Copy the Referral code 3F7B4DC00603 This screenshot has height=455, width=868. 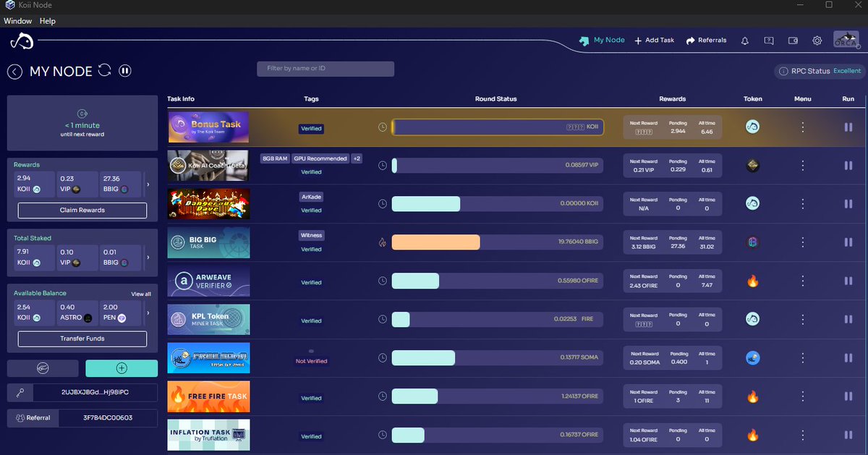[x=109, y=418]
